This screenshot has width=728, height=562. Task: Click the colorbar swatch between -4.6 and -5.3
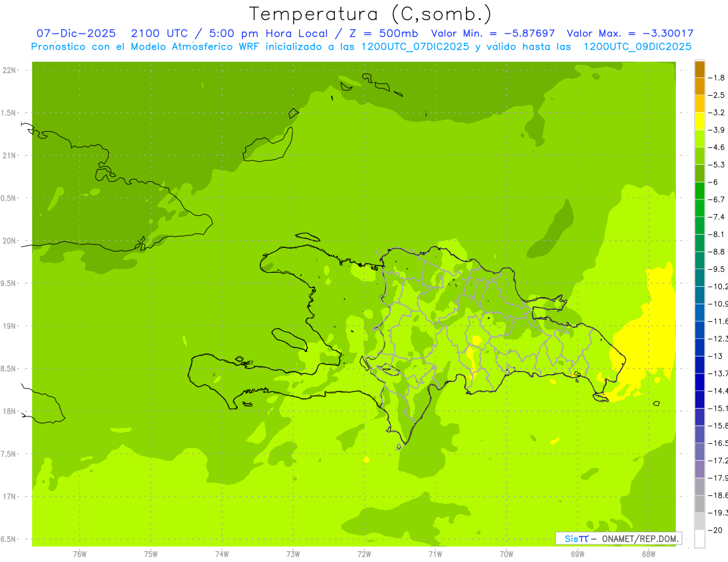[x=699, y=156]
